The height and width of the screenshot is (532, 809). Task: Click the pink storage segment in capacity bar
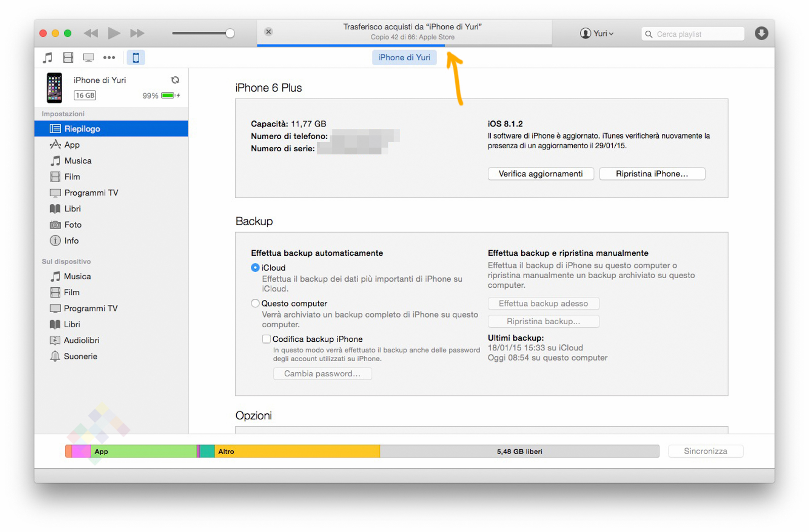[81, 451]
